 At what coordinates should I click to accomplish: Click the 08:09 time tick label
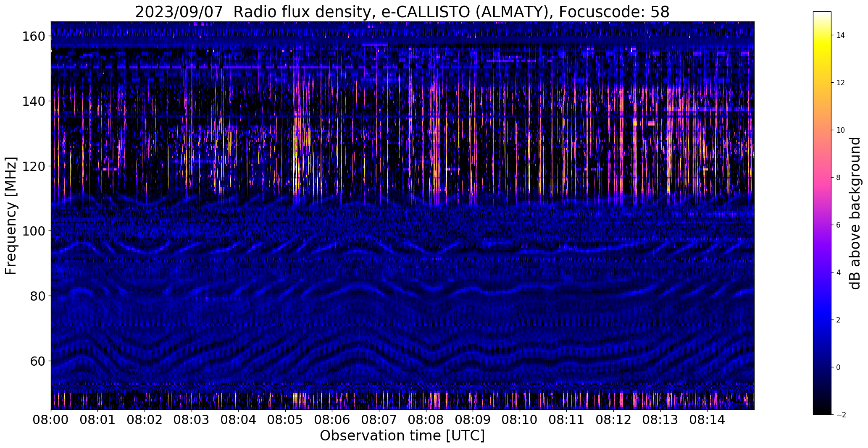(473, 420)
